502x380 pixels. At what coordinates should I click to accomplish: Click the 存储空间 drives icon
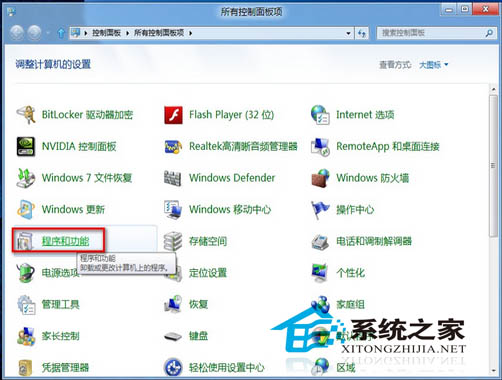[173, 241]
